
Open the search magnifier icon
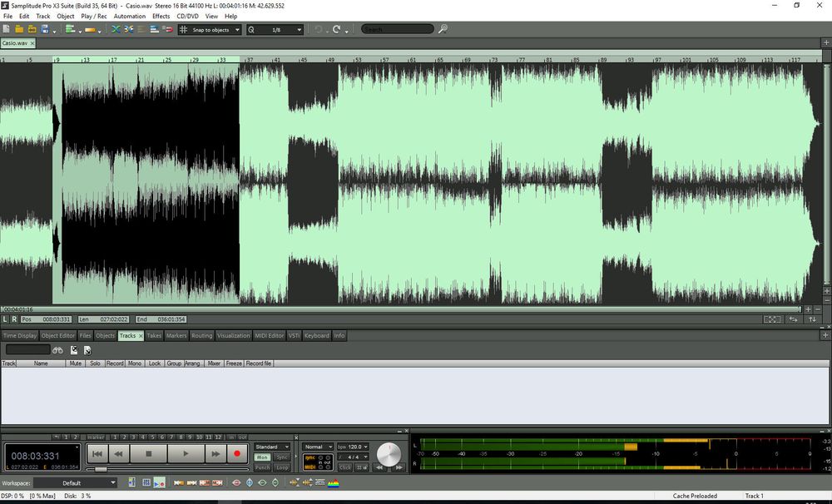click(x=443, y=28)
